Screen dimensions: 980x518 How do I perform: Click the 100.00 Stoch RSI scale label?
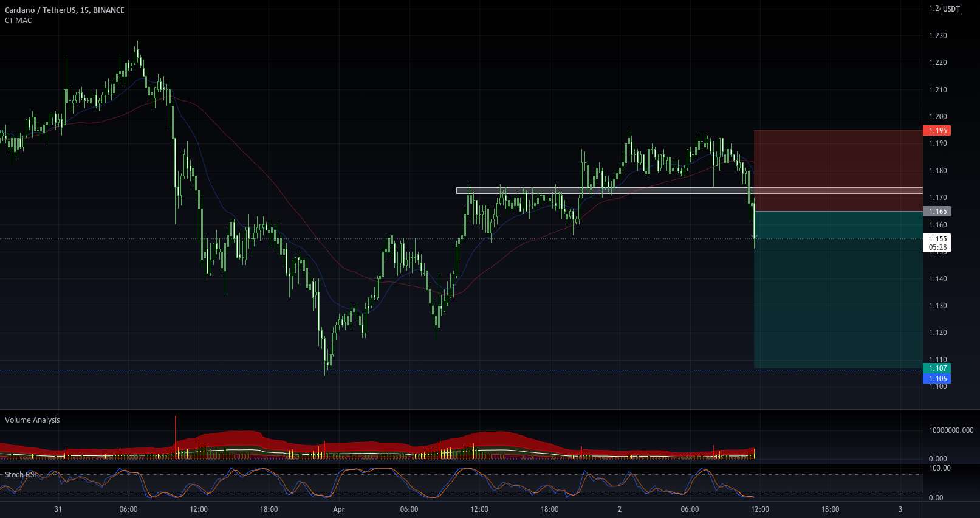(x=940, y=468)
